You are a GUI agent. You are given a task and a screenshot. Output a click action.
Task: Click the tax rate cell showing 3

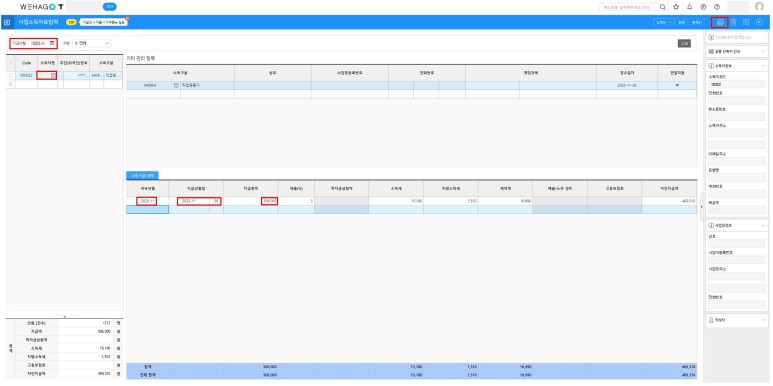click(x=296, y=201)
